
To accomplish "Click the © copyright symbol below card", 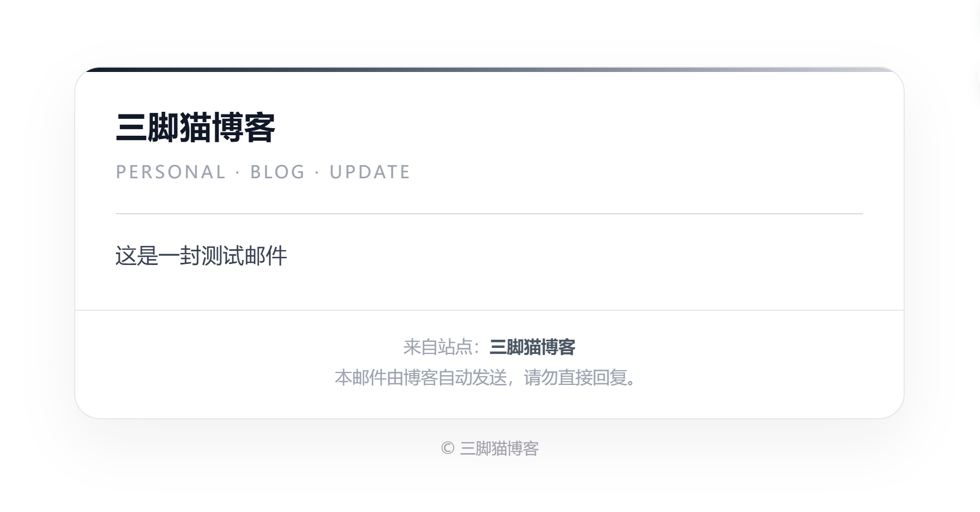I will 447,449.
